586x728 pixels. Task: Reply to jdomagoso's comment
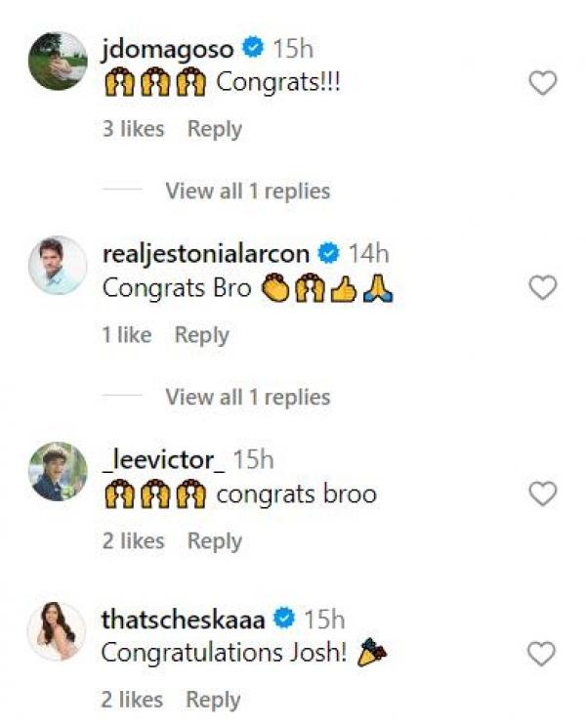[214, 129]
